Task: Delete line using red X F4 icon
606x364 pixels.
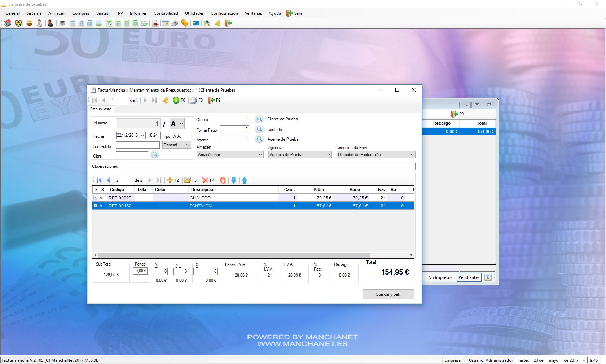Action: [x=205, y=180]
